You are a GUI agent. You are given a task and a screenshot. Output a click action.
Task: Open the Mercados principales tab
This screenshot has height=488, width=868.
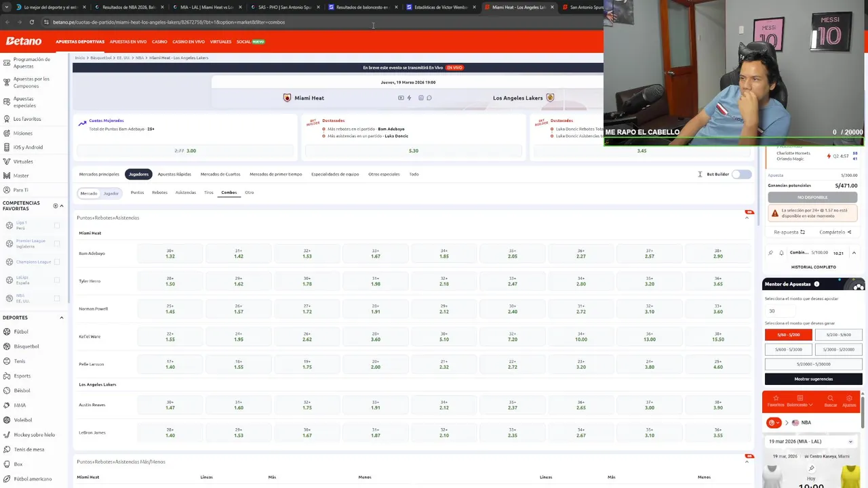(99, 174)
